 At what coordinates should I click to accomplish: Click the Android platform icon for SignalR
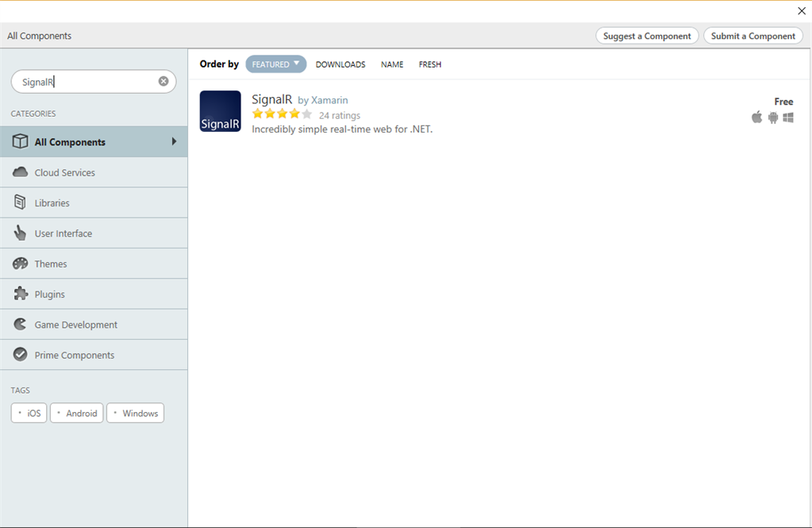tap(772, 118)
